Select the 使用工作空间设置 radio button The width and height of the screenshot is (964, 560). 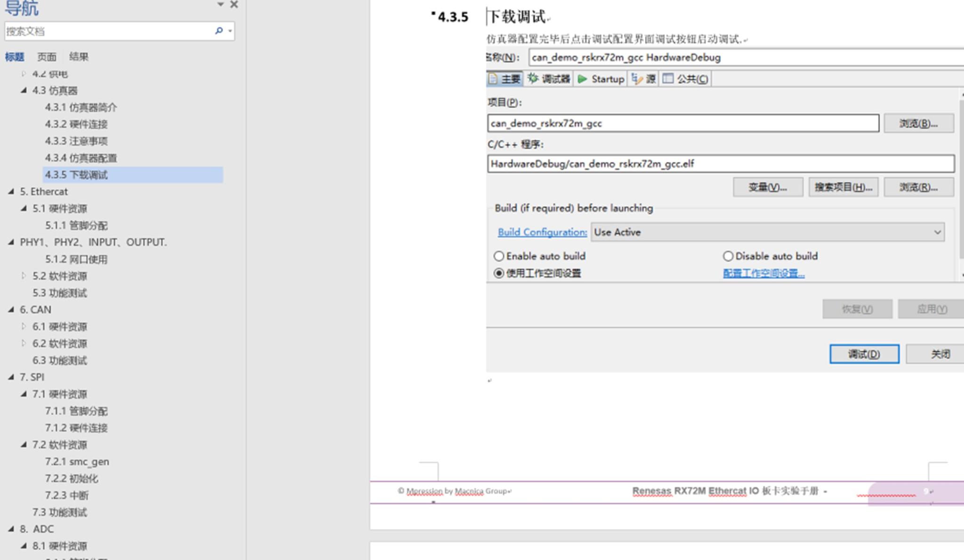pyautogui.click(x=498, y=273)
